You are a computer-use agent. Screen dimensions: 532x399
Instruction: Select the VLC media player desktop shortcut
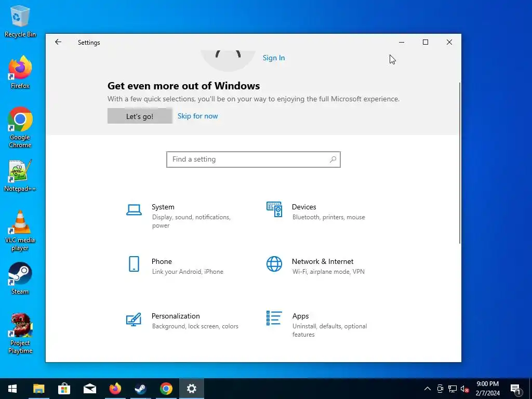click(20, 231)
